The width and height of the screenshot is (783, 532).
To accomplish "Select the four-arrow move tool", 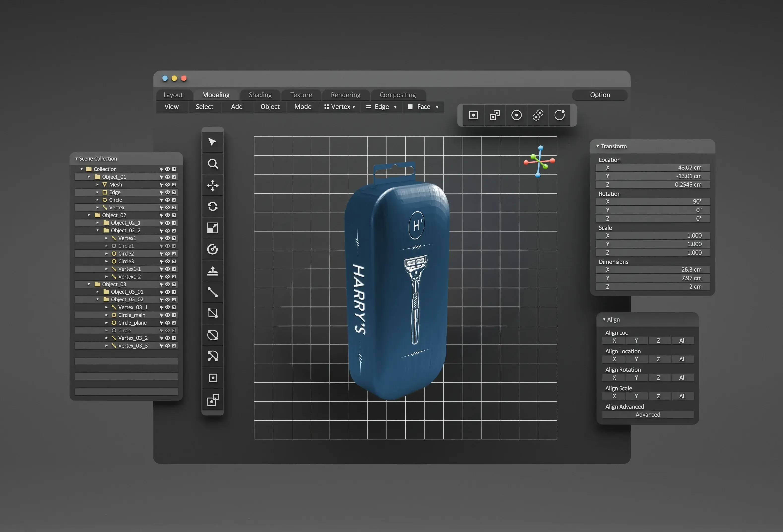I will pos(213,185).
